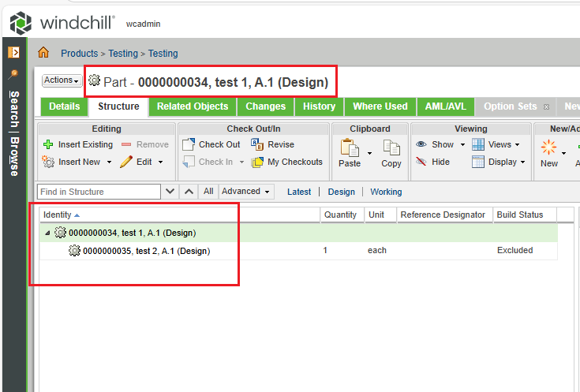Click gear icon of 0000000035 row

(x=74, y=250)
